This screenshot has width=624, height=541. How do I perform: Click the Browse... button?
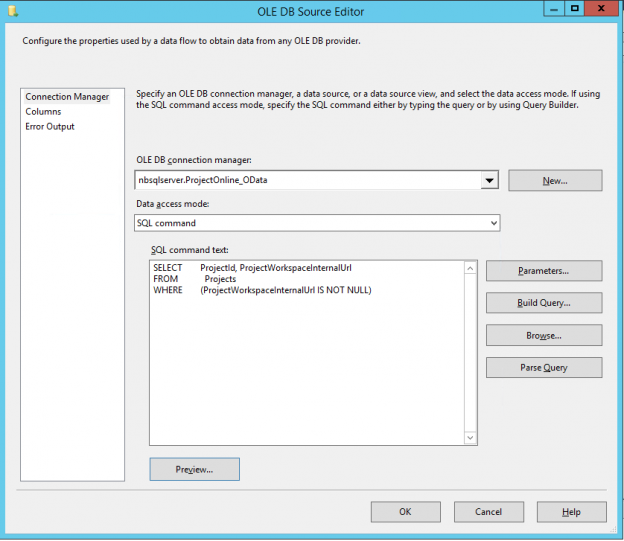pos(544,335)
